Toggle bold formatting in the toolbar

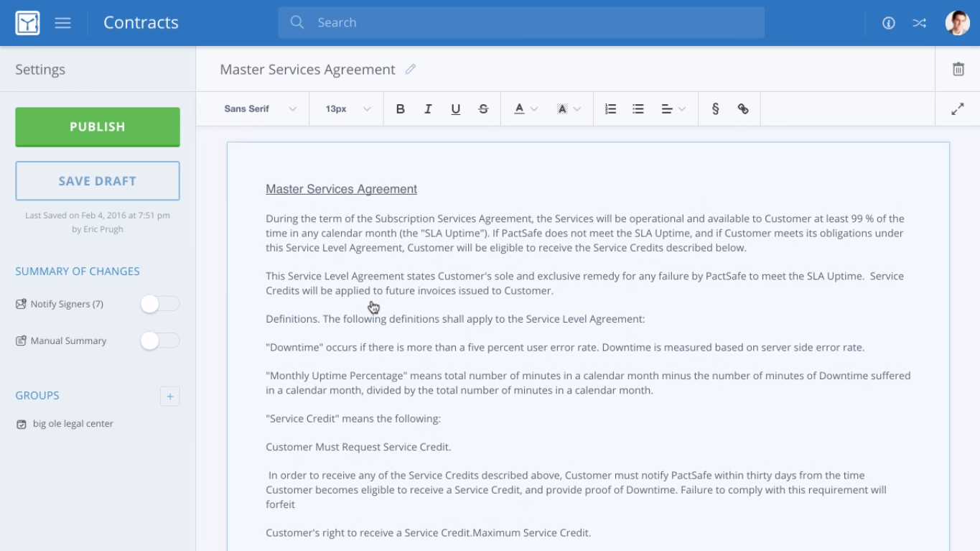tap(401, 109)
